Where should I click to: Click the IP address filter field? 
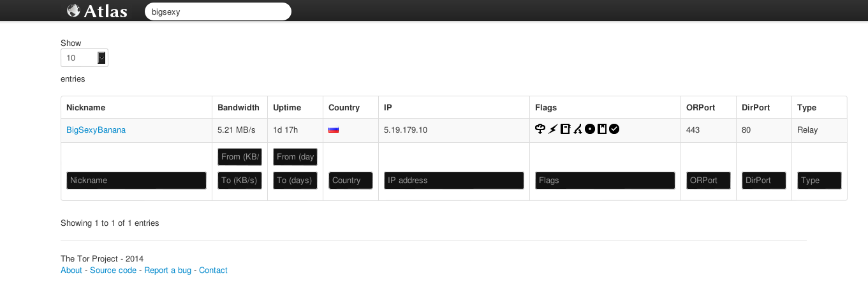click(x=454, y=181)
